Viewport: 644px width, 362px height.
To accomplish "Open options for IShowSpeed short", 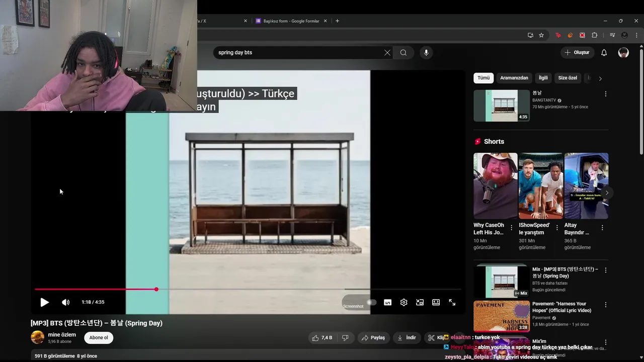I will point(557,228).
